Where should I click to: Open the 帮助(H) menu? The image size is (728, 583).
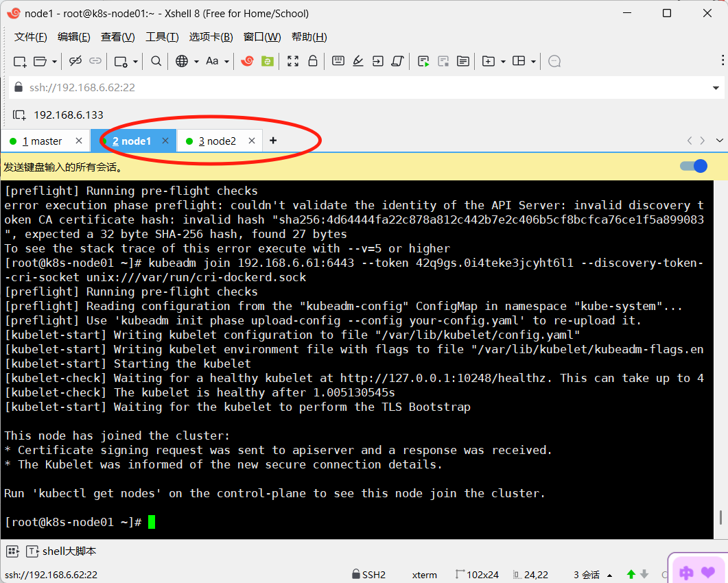[x=309, y=37]
